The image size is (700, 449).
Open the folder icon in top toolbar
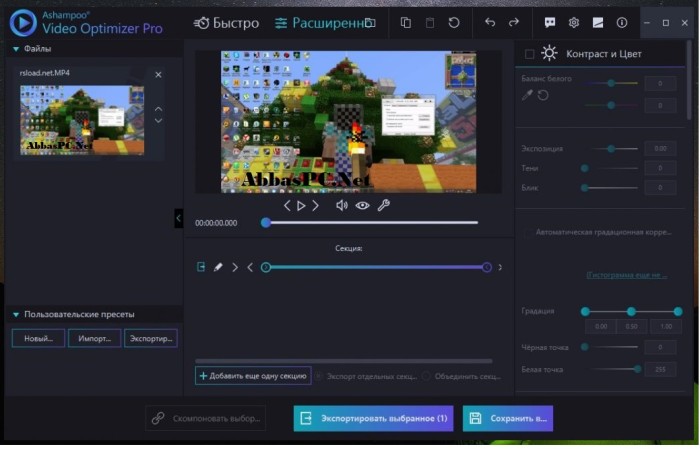[370, 23]
